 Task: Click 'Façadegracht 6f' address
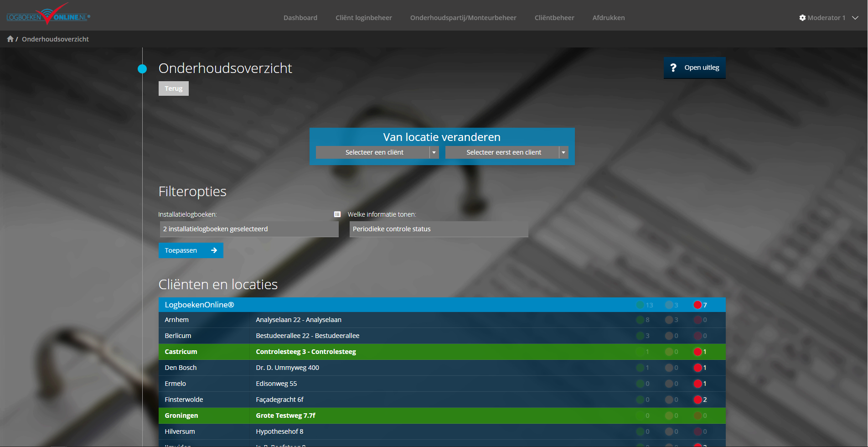click(x=279, y=400)
